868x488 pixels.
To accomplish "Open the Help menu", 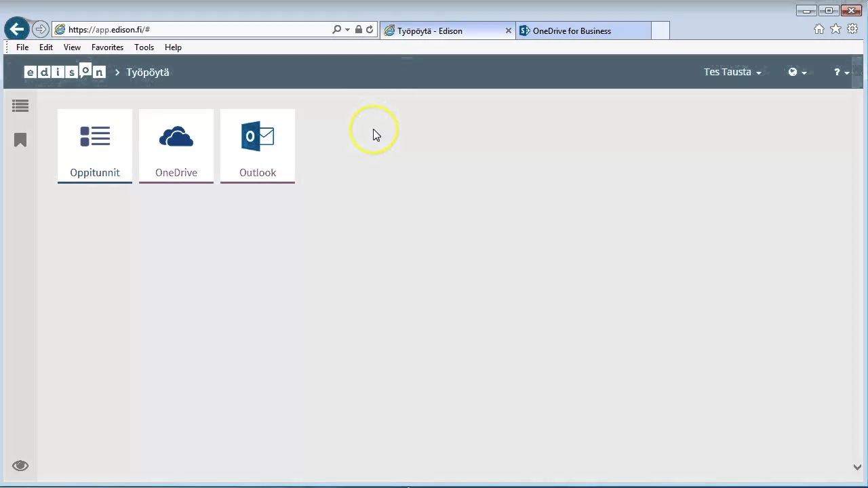I will pyautogui.click(x=173, y=47).
